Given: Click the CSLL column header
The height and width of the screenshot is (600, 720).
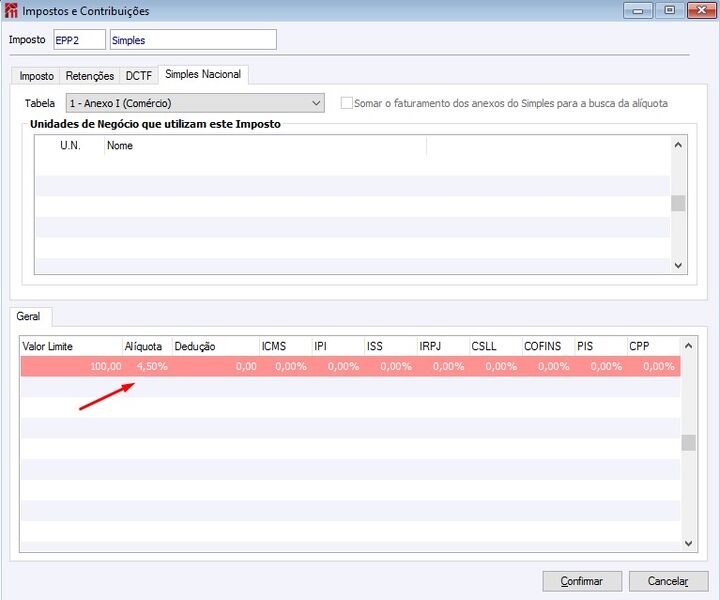Looking at the screenshot, I should [x=495, y=346].
